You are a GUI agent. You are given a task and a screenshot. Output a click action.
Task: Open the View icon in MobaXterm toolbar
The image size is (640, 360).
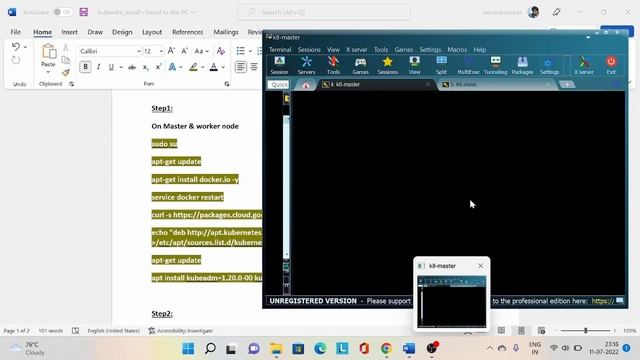414,65
